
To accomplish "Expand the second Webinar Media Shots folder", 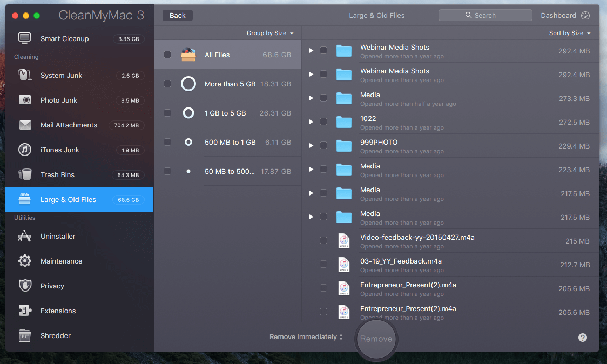I will [x=311, y=75].
